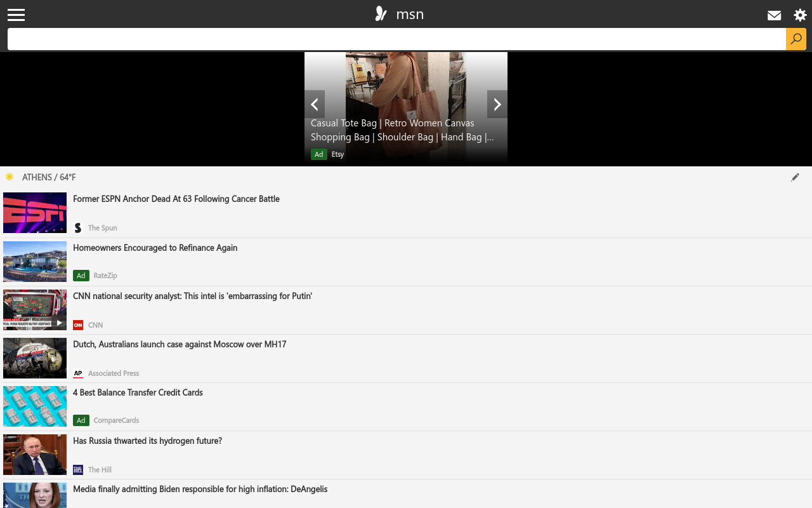The width and height of the screenshot is (812, 508).
Task: Open Media finally admitting Biden headline
Action: tap(200, 489)
